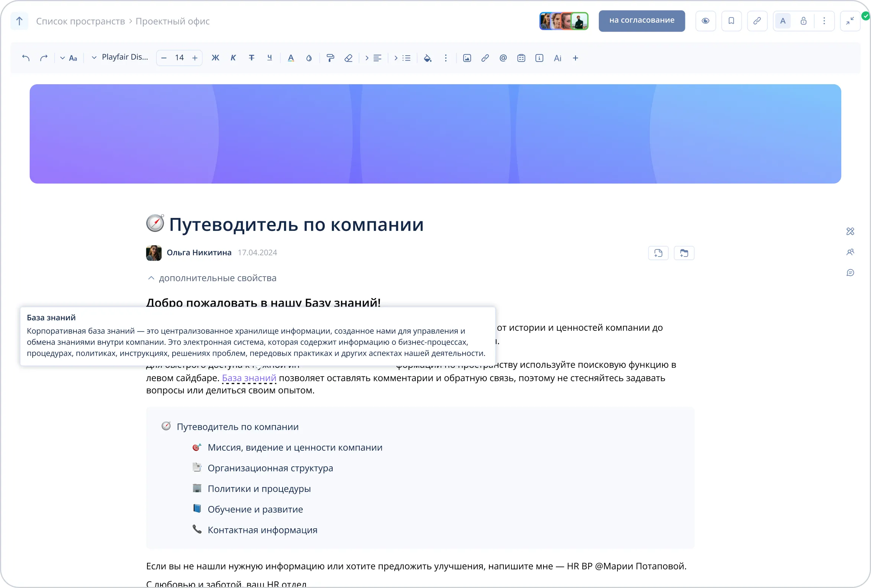This screenshot has height=588, width=871.
Task: Toggle the eye view mode button
Action: [705, 21]
